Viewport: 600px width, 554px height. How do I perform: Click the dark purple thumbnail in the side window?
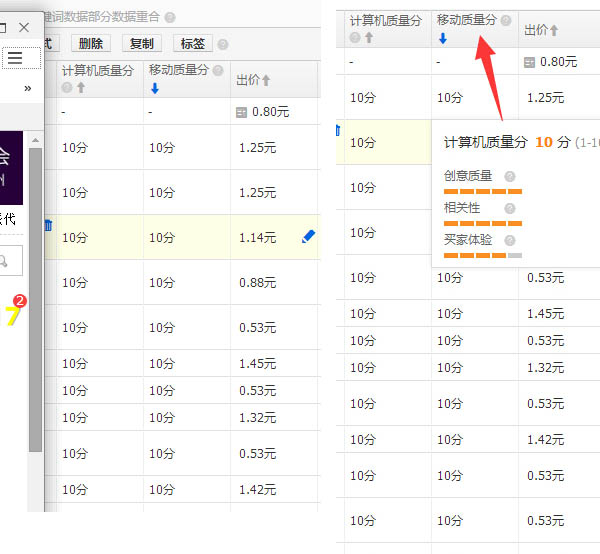[x=11, y=168]
